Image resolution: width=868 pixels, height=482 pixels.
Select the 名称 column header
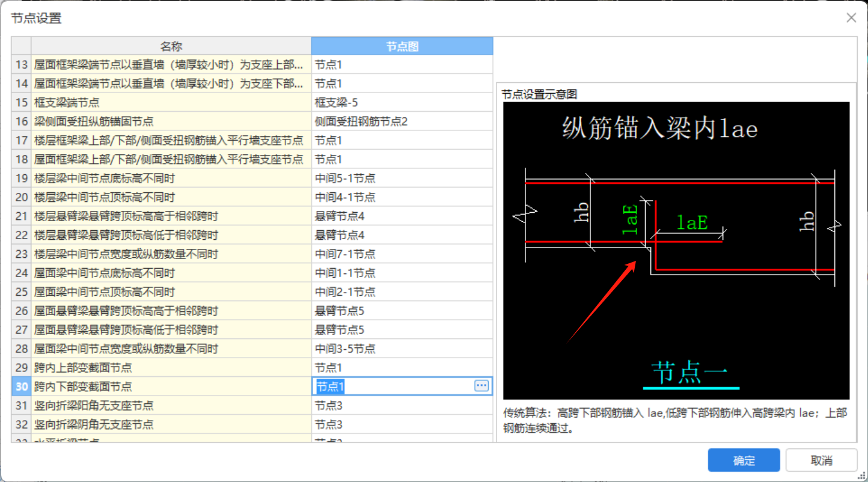click(x=171, y=46)
